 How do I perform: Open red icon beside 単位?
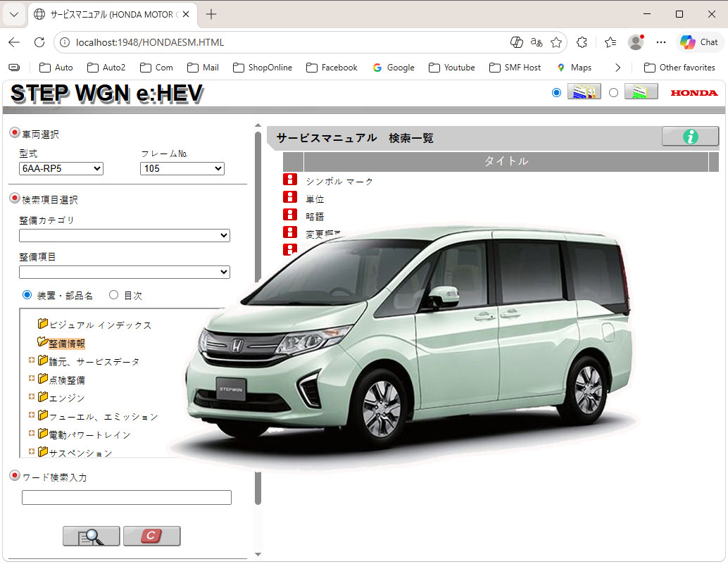point(290,197)
